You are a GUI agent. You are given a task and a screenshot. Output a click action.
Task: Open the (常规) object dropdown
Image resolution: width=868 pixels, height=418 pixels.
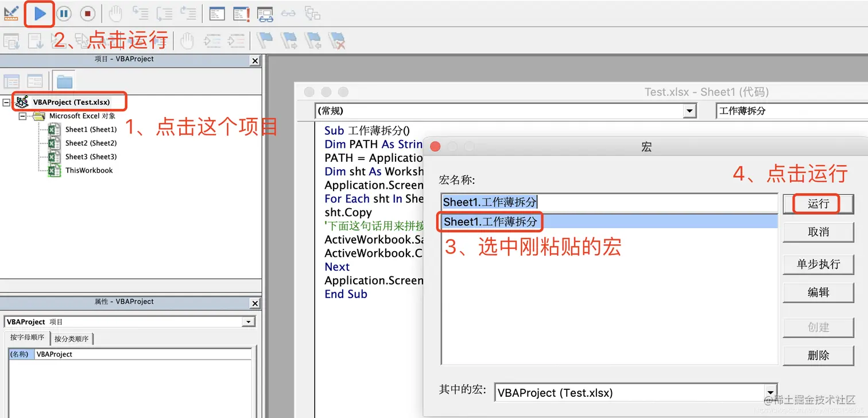(689, 111)
